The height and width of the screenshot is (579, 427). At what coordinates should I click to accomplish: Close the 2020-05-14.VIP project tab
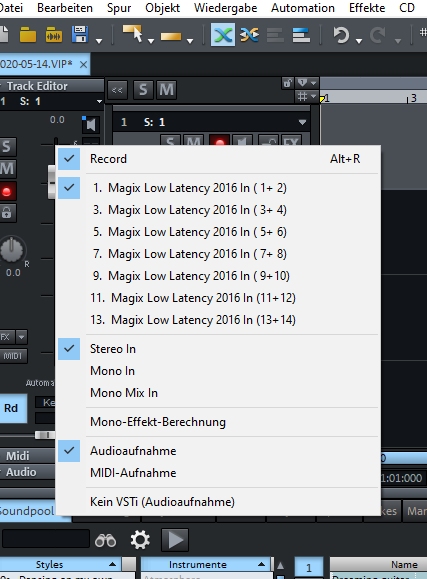pyautogui.click(x=83, y=65)
